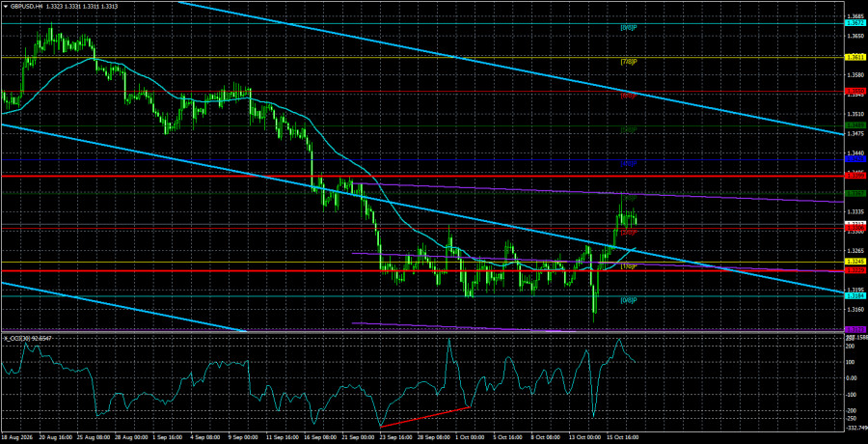Click the 23 Sep 16:00 time label
The height and width of the screenshot is (444, 868).
[394, 437]
